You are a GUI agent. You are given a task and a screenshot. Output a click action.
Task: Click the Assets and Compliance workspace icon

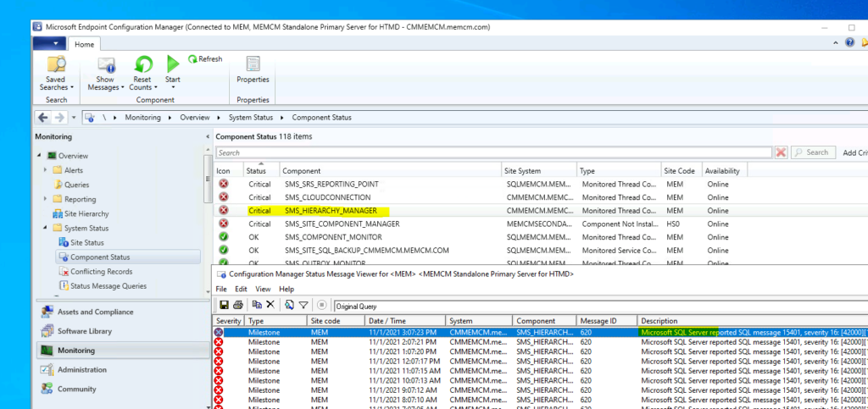pyautogui.click(x=47, y=312)
